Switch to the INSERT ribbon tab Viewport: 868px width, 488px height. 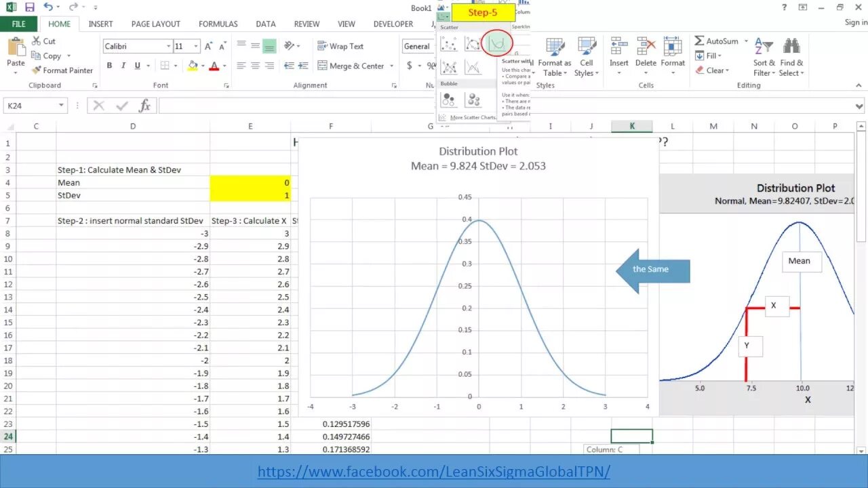[x=100, y=24]
